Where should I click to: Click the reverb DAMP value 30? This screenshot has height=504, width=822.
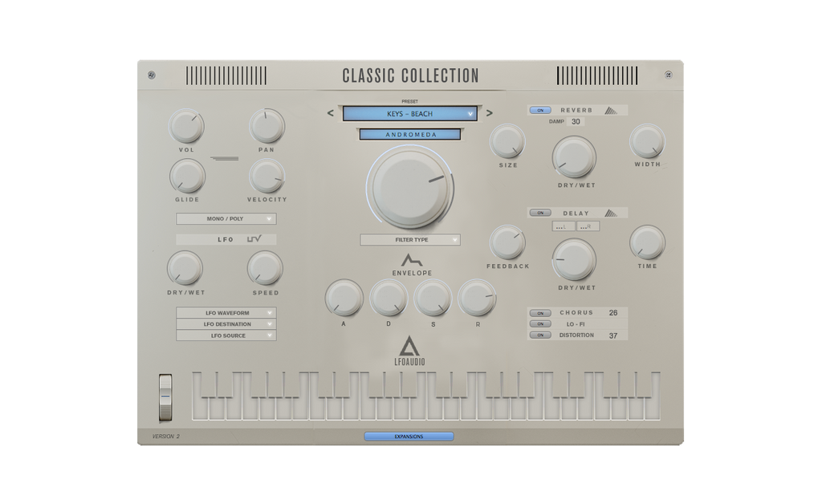click(576, 121)
